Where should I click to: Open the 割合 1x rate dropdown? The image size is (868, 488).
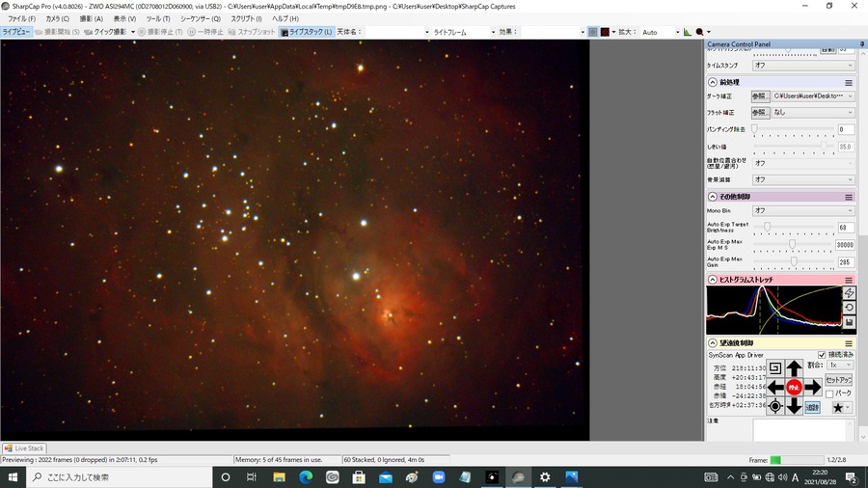[x=840, y=366]
